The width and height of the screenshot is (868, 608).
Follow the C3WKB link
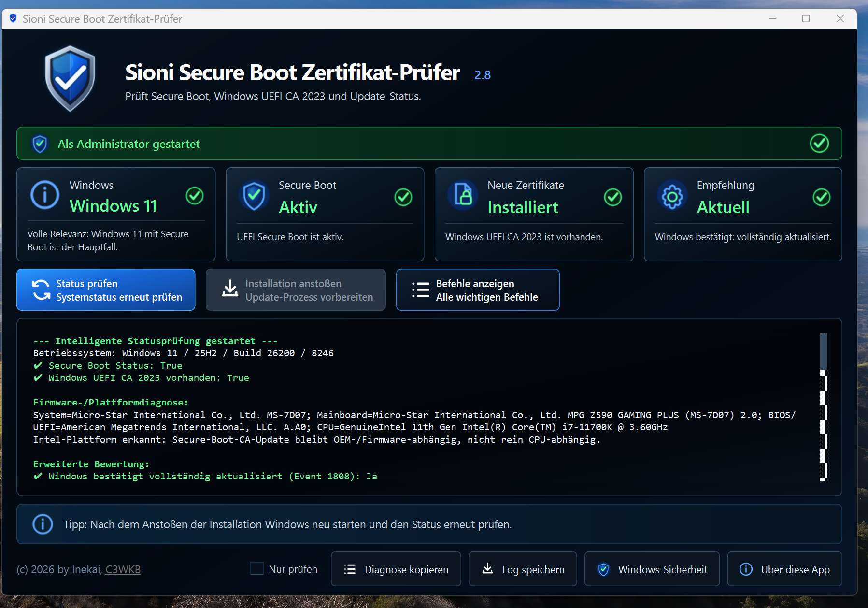pos(123,570)
